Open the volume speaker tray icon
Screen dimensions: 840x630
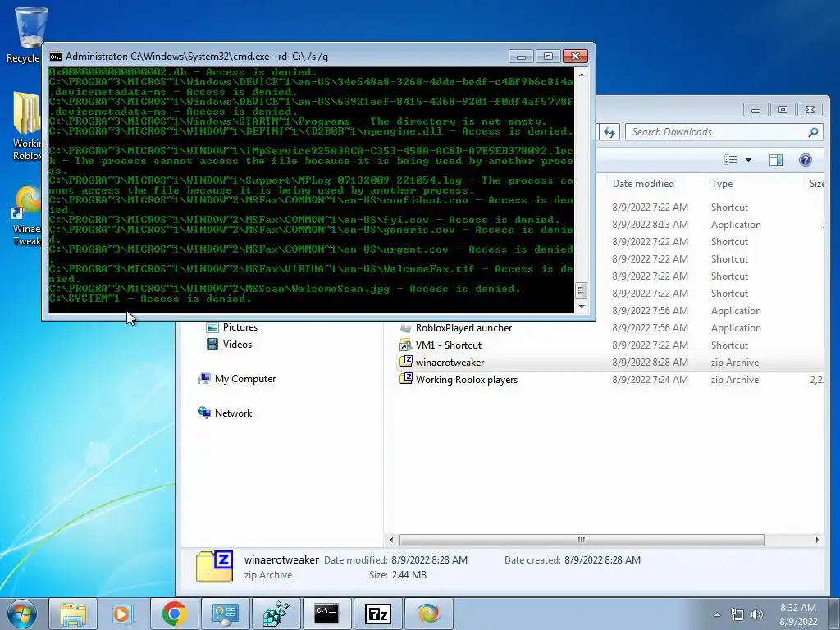757,615
